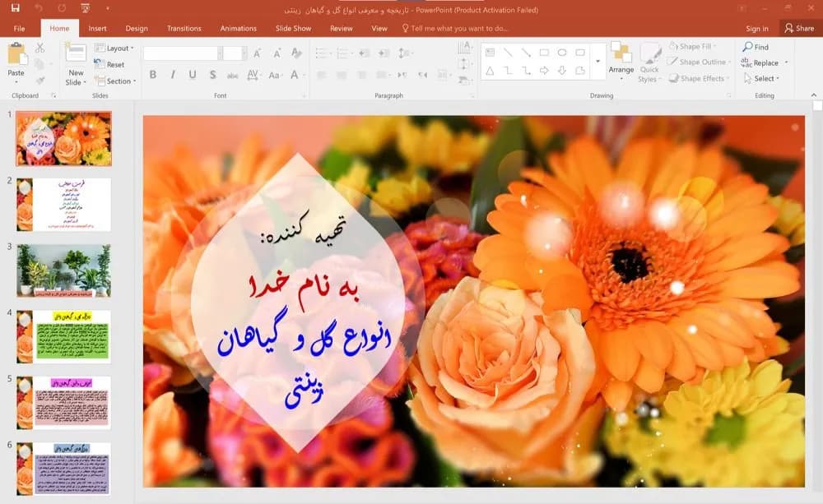Toggle Italic formatting

173,75
